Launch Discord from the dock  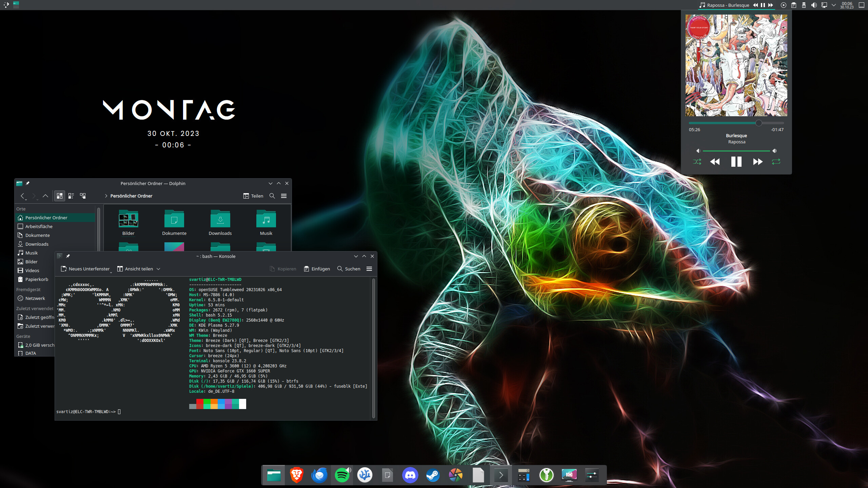pos(410,475)
